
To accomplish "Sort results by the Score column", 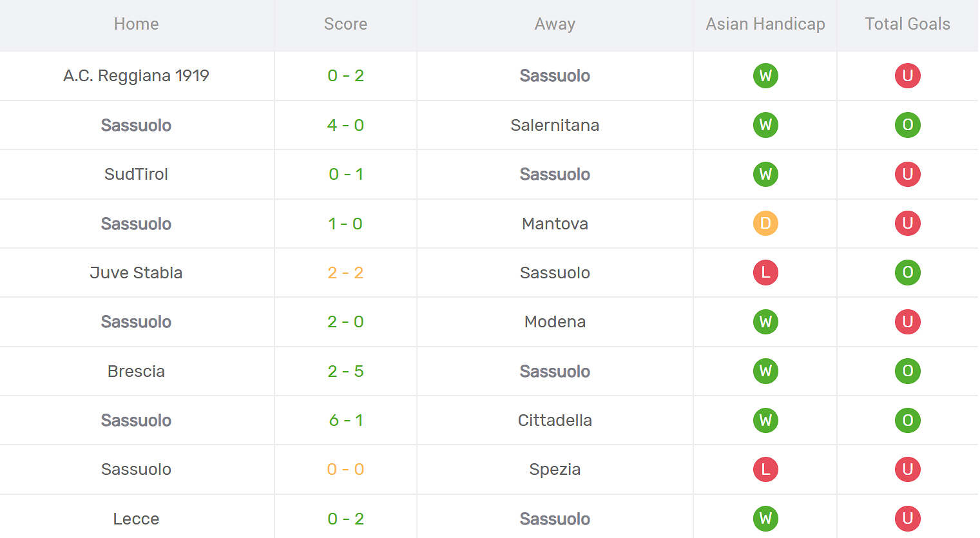I will pyautogui.click(x=345, y=24).
